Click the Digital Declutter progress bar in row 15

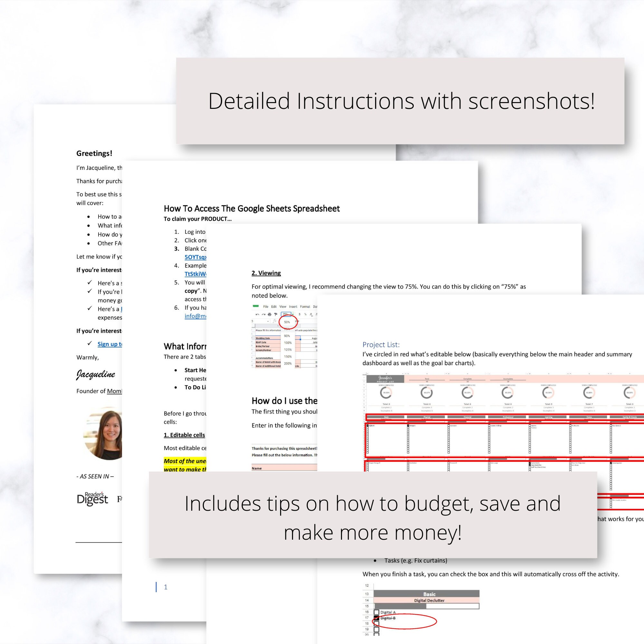(426, 606)
